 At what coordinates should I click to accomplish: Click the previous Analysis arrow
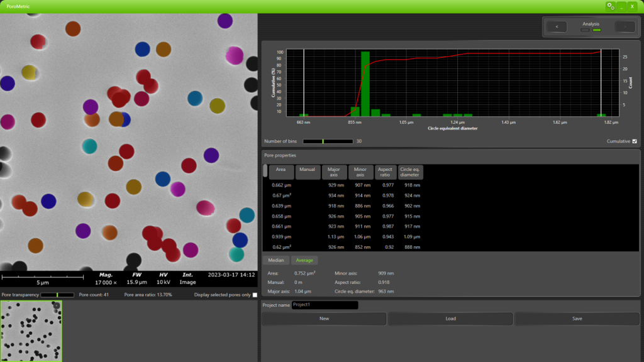coord(556,26)
